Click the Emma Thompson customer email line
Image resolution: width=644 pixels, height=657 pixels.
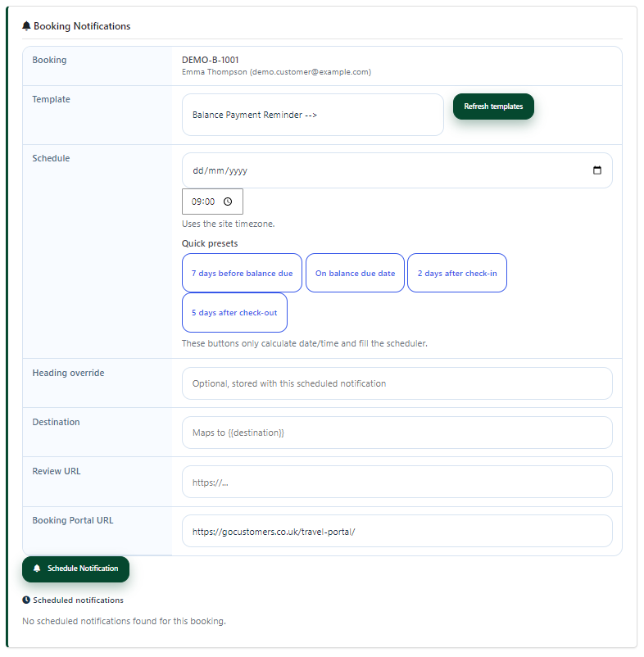pyautogui.click(x=277, y=72)
